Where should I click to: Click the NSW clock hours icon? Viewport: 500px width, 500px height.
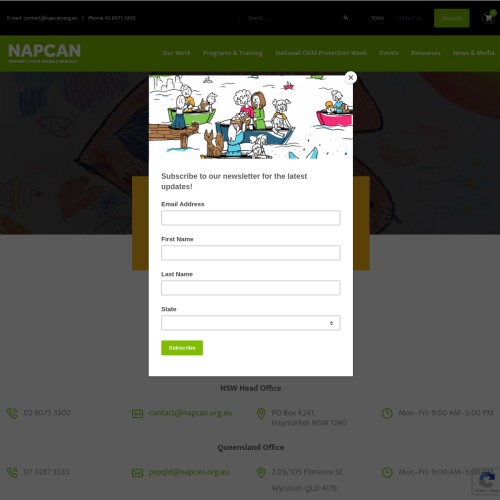[x=387, y=413]
